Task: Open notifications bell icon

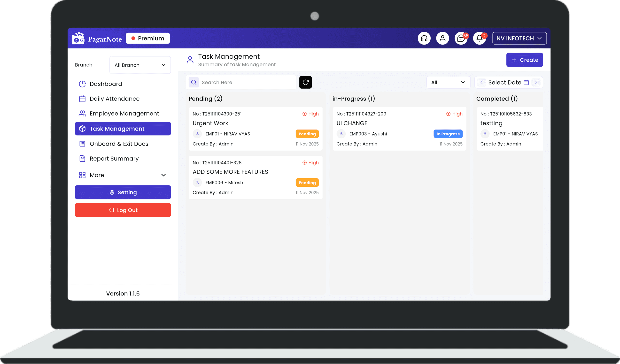Action: tap(479, 38)
